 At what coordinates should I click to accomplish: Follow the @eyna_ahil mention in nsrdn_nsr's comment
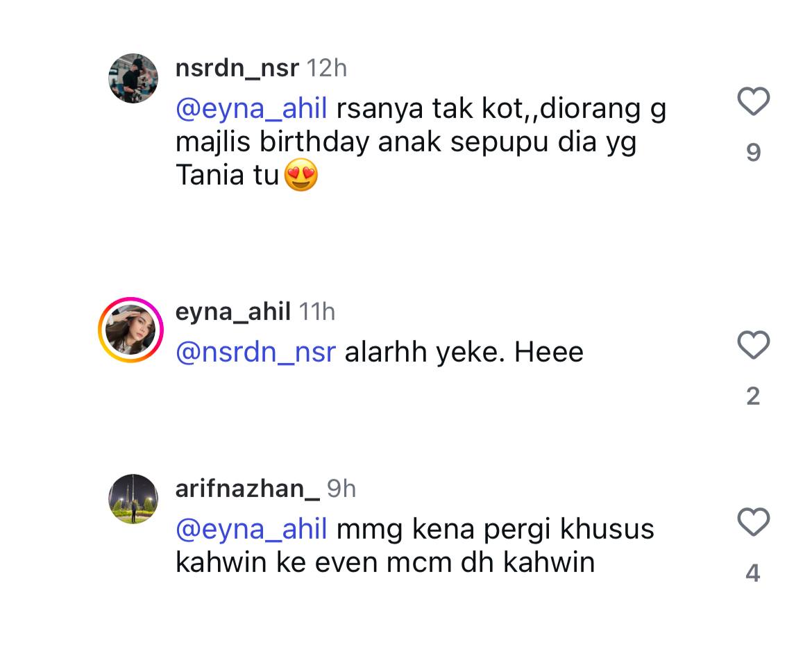click(x=251, y=109)
